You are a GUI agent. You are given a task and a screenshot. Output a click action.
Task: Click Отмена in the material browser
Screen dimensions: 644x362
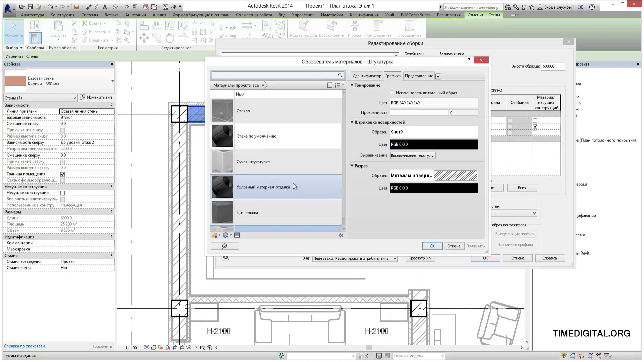[454, 246]
